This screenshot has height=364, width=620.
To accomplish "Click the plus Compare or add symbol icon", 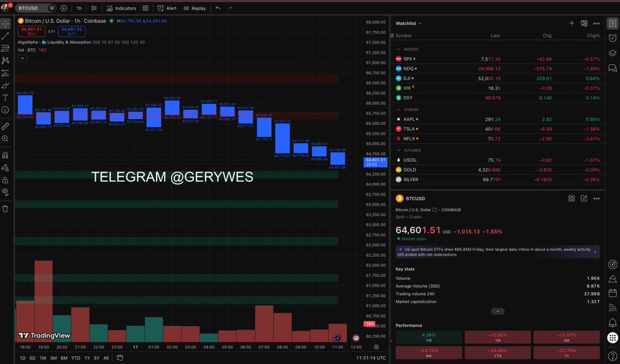I will tap(64, 8).
